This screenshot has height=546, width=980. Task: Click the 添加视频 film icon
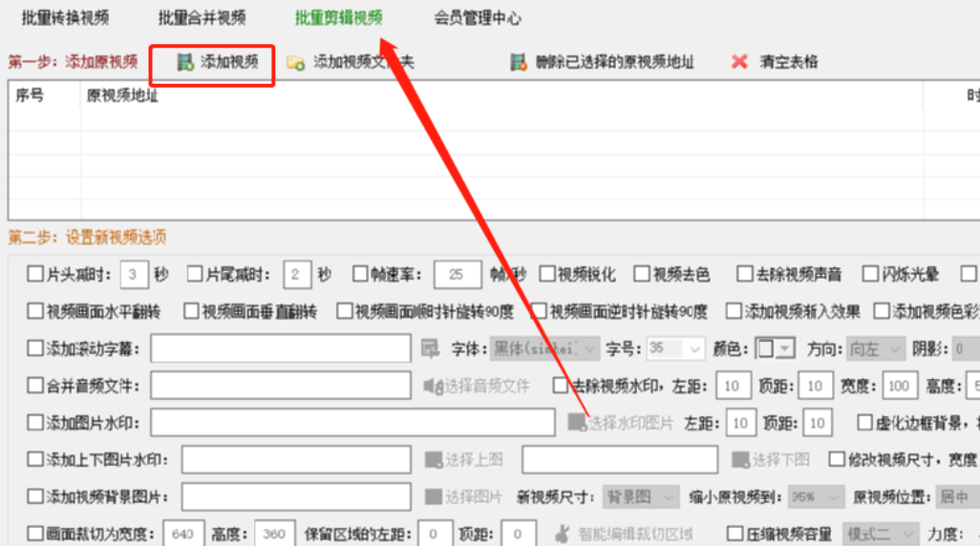[185, 62]
